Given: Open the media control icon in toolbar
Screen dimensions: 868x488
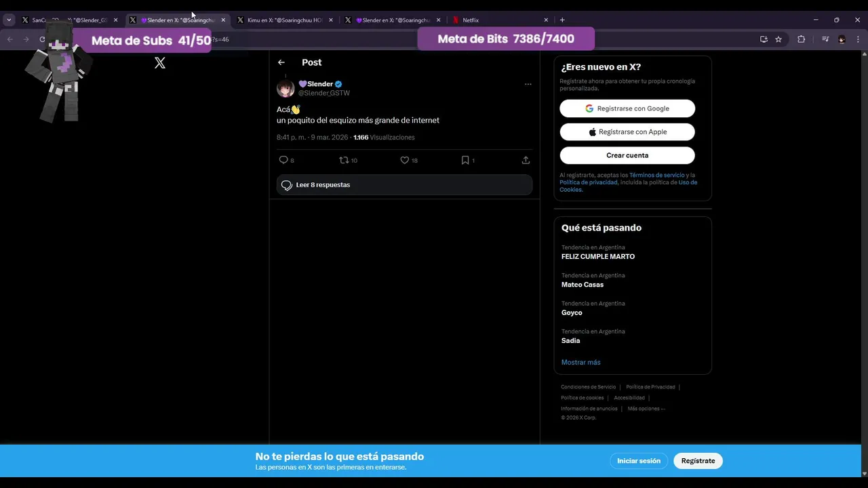Looking at the screenshot, I should pyautogui.click(x=825, y=39).
